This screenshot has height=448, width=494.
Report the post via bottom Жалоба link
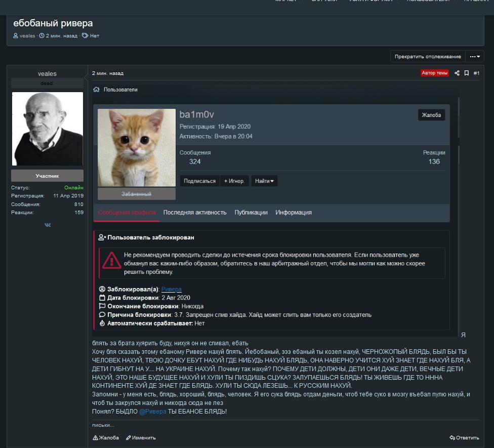click(106, 437)
